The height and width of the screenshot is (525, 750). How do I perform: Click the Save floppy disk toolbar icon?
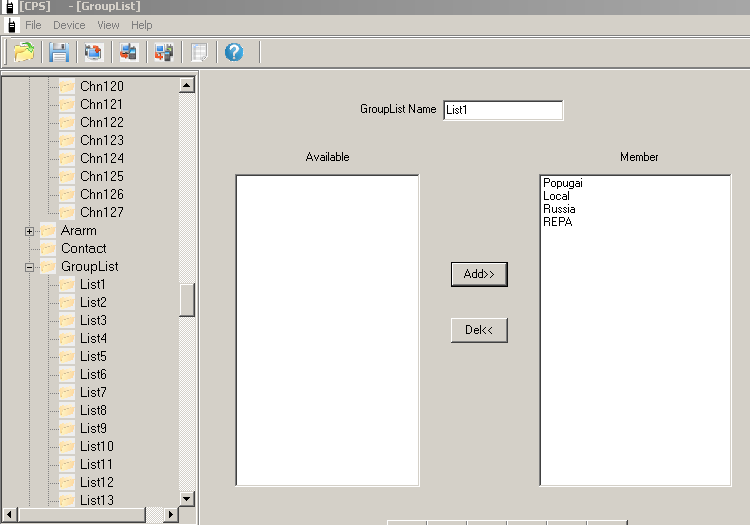pyautogui.click(x=60, y=52)
